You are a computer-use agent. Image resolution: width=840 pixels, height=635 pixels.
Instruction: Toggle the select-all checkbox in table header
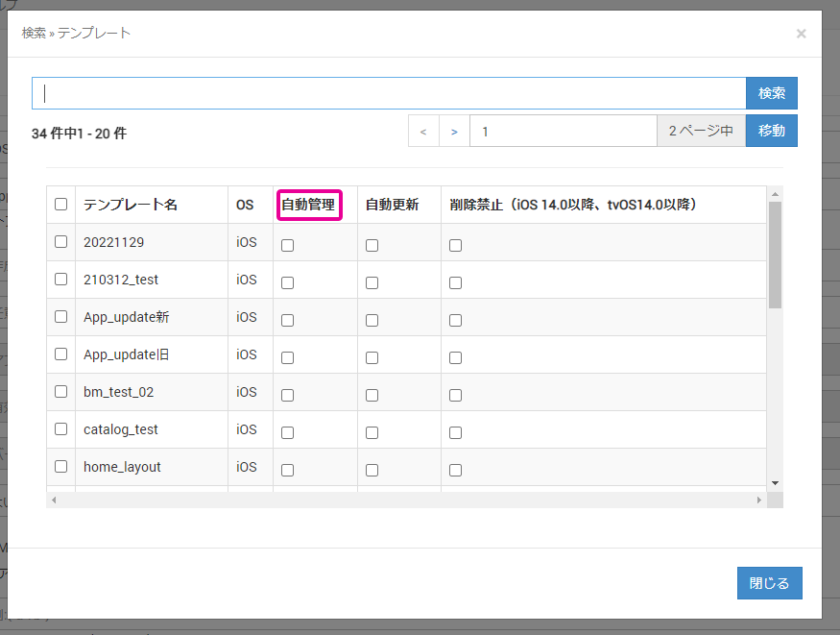[x=61, y=205]
